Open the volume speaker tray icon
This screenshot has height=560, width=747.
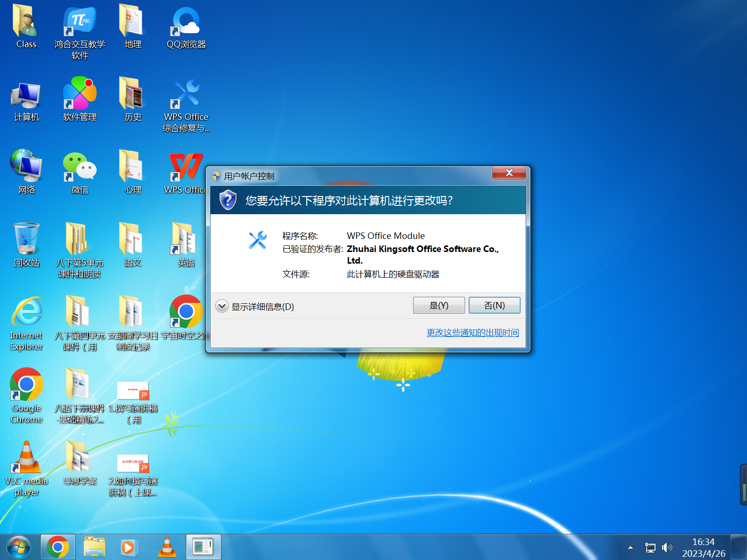667,547
